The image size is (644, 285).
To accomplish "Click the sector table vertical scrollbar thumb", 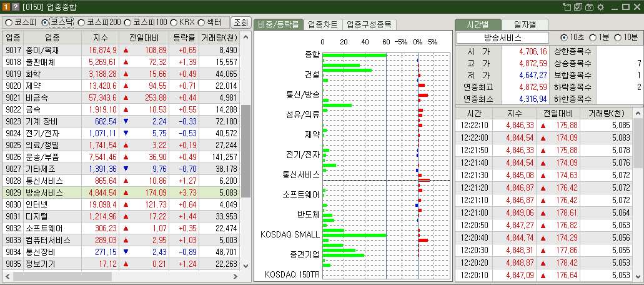I will click(x=245, y=151).
